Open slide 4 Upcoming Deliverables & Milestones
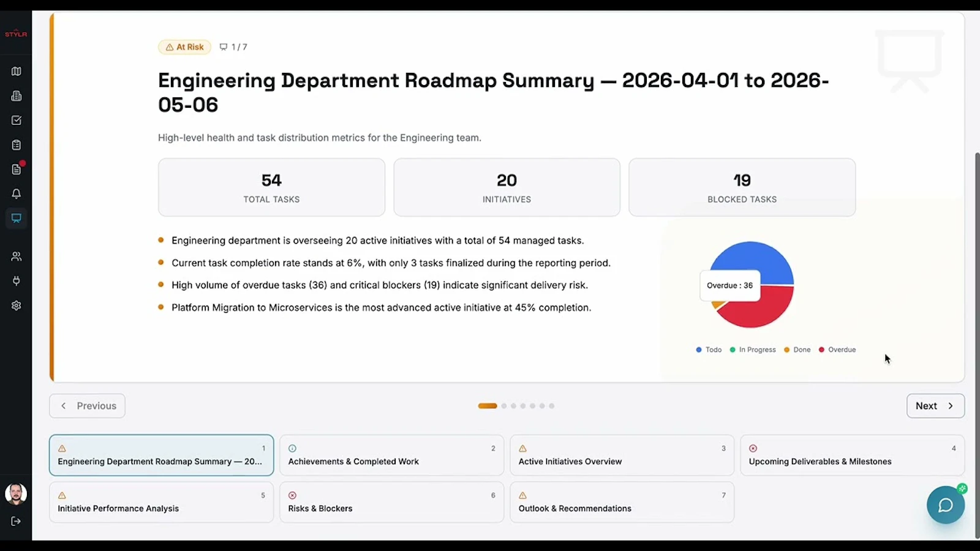This screenshot has width=980, height=551. (853, 455)
